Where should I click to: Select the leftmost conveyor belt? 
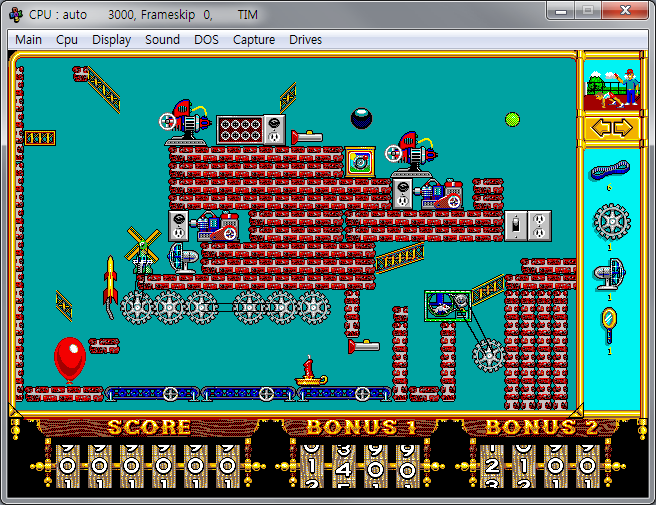tap(153, 394)
